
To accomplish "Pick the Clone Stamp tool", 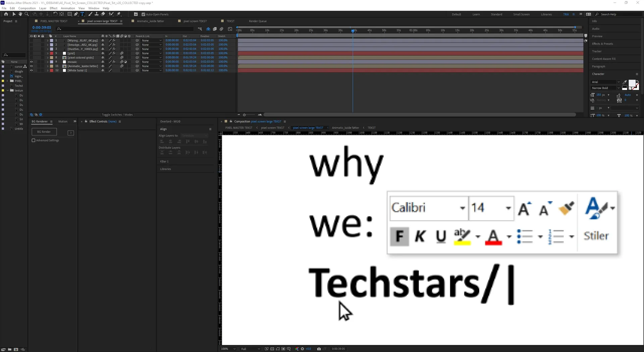I will click(97, 14).
